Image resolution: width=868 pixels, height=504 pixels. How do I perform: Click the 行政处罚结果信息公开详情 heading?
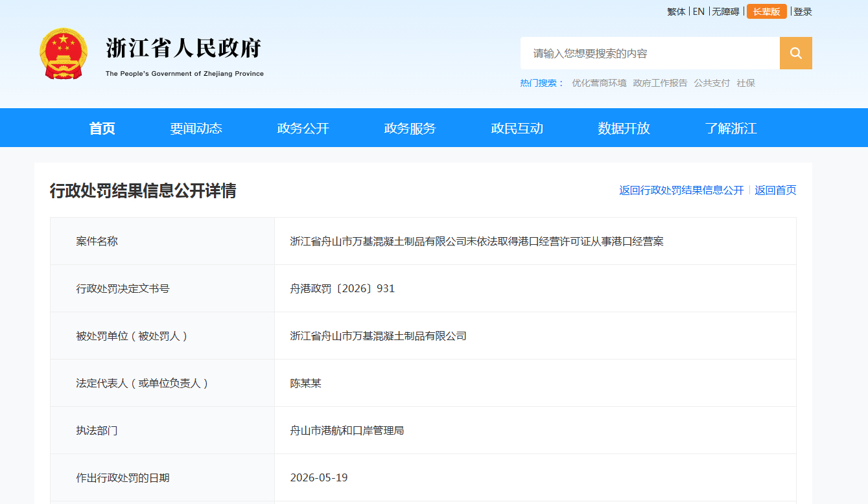143,190
